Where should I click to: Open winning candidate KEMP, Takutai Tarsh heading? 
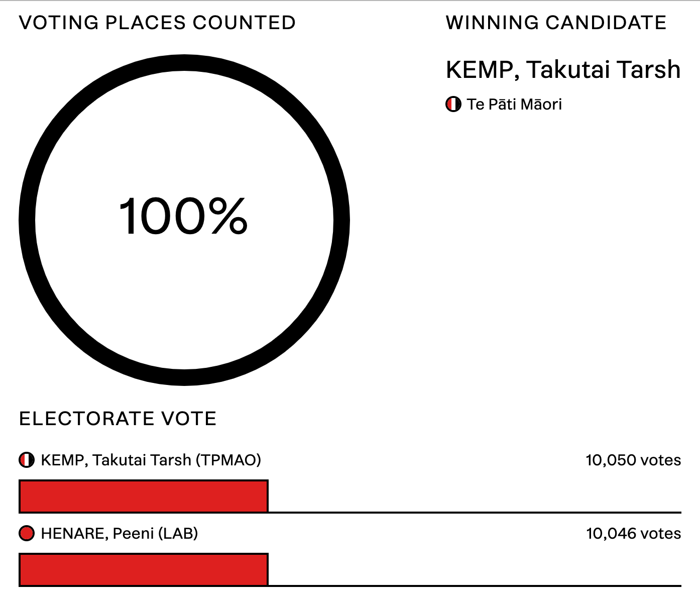563,70
